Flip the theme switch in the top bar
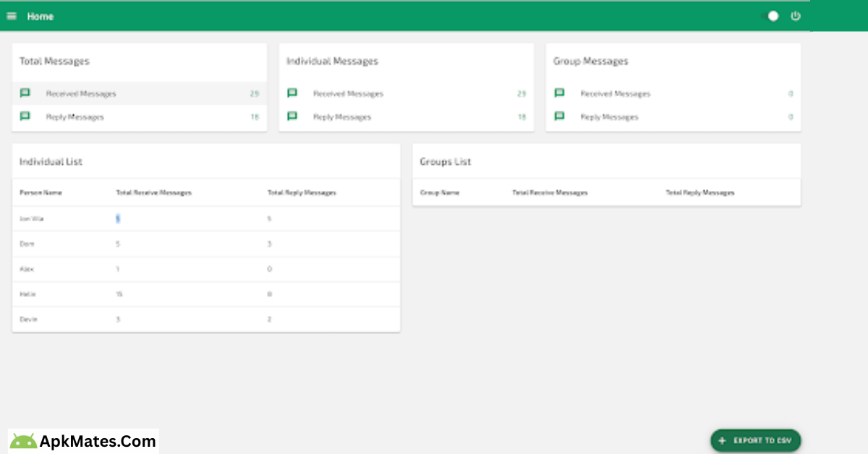 point(773,15)
